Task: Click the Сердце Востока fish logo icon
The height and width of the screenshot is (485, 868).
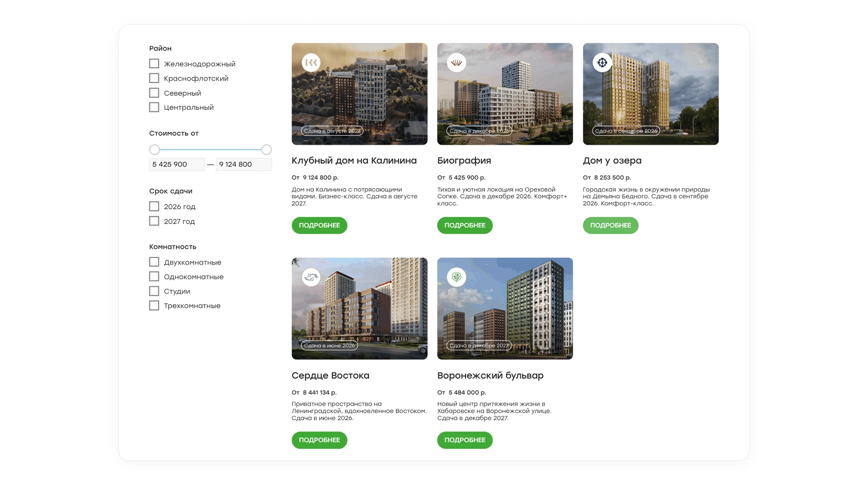Action: click(311, 277)
